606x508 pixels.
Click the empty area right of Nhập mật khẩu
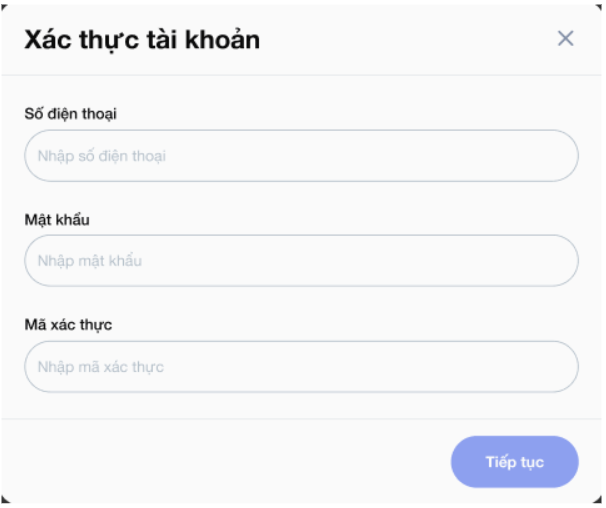(x=359, y=261)
